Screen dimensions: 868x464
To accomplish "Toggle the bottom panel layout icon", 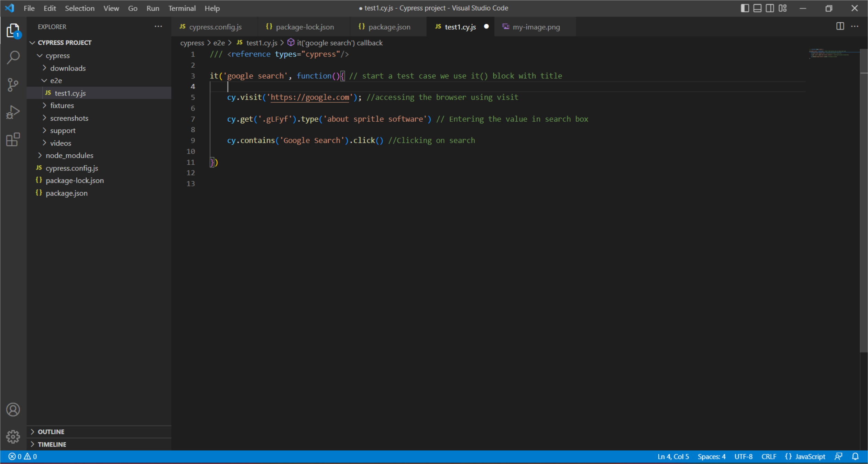I will pos(757,8).
